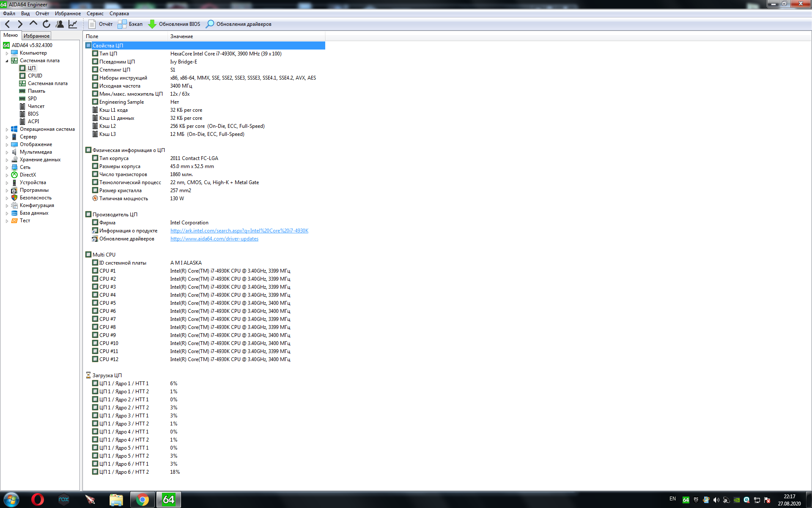Open the aida64.com driver-updates link
Image resolution: width=812 pixels, height=508 pixels.
tap(214, 239)
